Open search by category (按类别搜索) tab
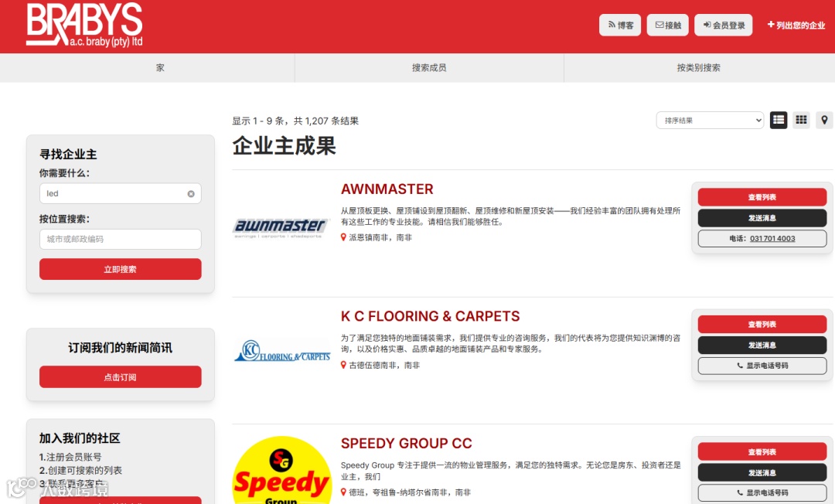835x504 pixels. [699, 67]
